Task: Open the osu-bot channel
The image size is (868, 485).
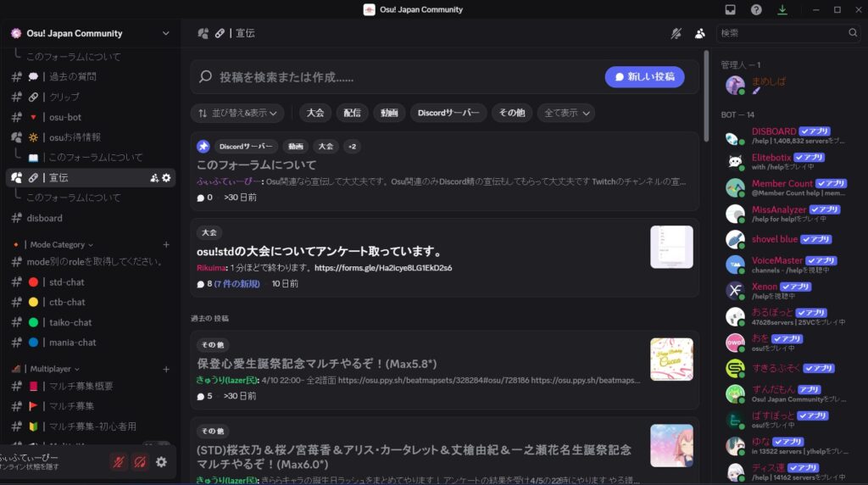Action: click(x=91, y=117)
